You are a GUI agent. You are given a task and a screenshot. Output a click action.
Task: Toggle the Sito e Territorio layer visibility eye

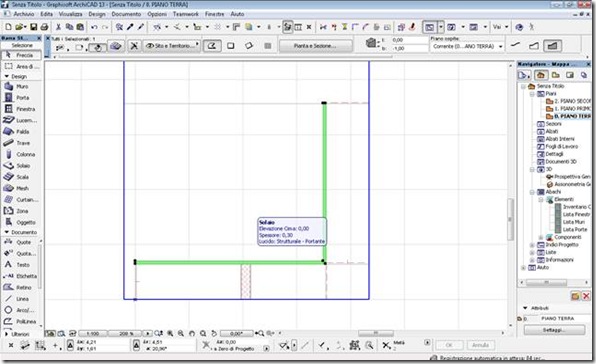coord(150,46)
